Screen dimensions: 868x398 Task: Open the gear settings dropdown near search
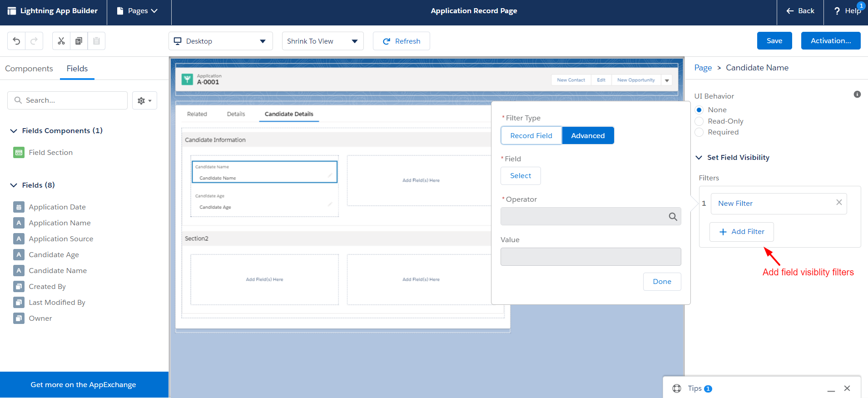(144, 100)
